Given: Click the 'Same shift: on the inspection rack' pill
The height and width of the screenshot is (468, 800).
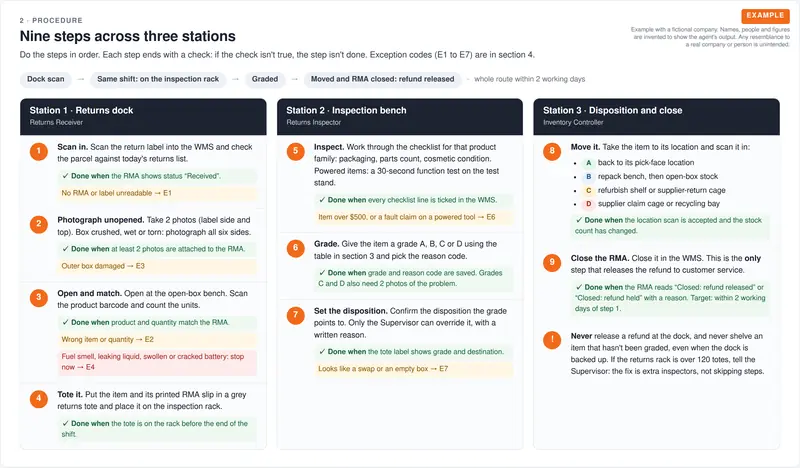Looking at the screenshot, I should [158, 79].
